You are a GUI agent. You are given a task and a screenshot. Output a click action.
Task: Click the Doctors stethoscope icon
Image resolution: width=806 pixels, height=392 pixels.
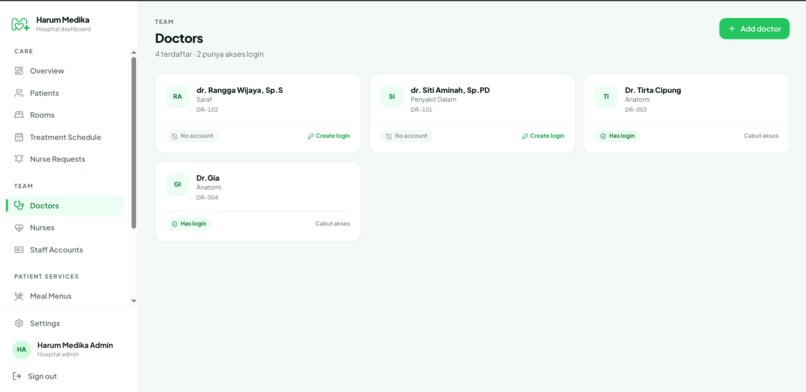click(19, 206)
